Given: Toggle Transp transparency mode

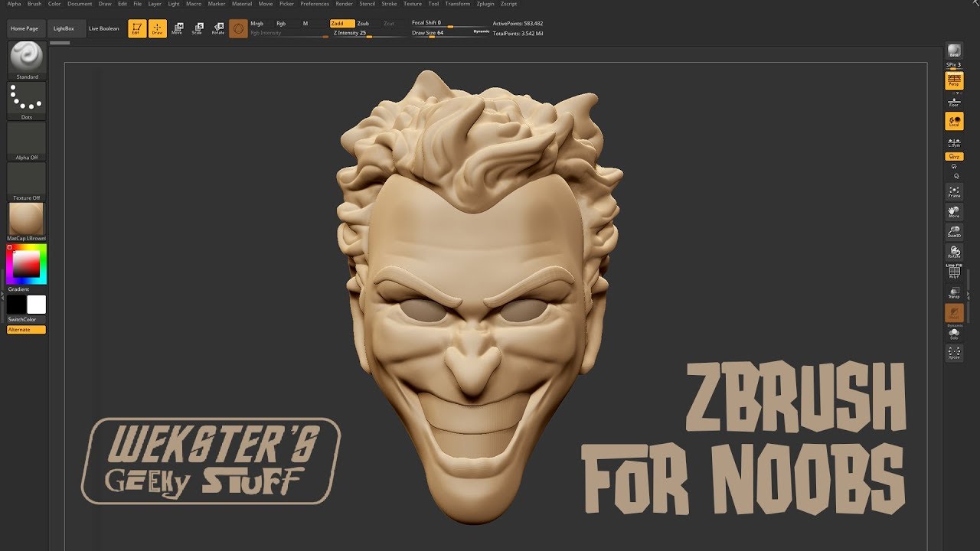Looking at the screenshot, I should (954, 292).
